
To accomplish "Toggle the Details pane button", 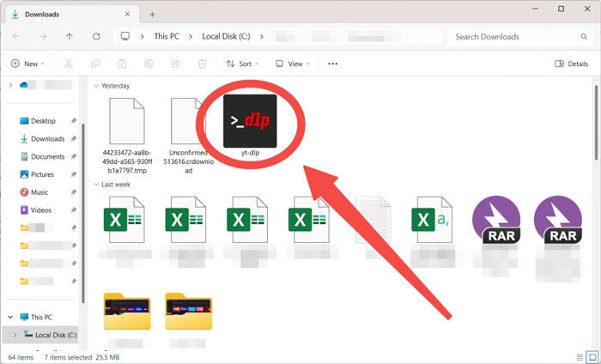I will click(x=571, y=64).
